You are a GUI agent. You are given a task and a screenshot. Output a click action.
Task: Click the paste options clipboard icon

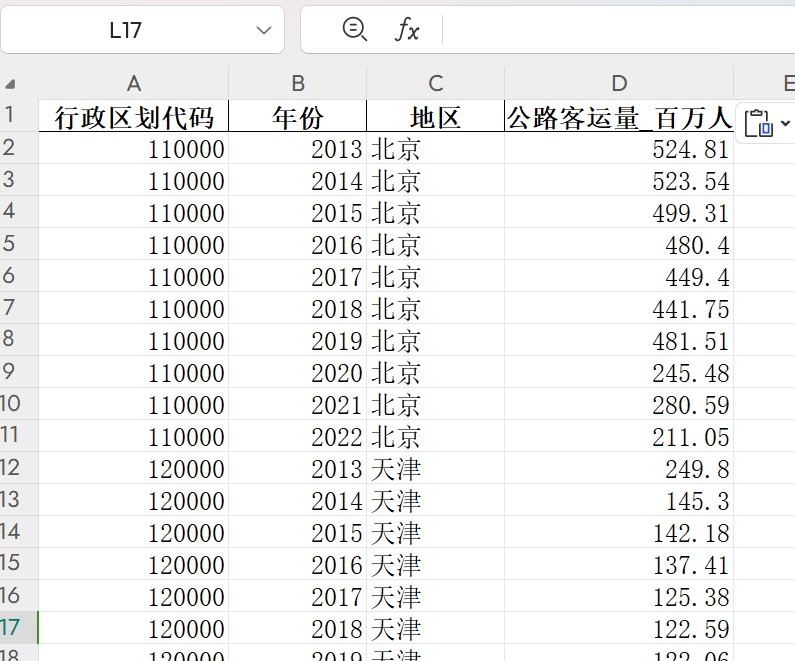click(x=758, y=123)
